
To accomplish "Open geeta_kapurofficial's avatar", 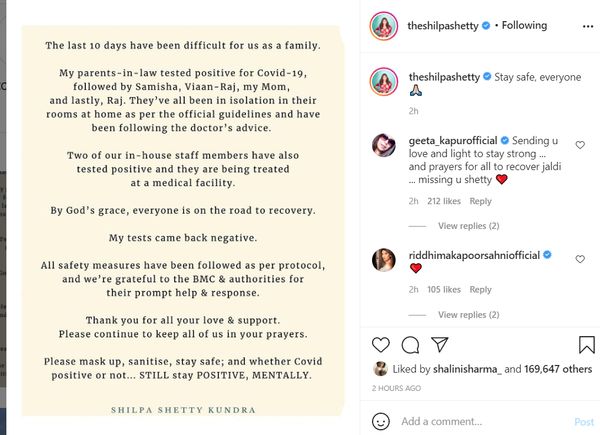I will 384,145.
